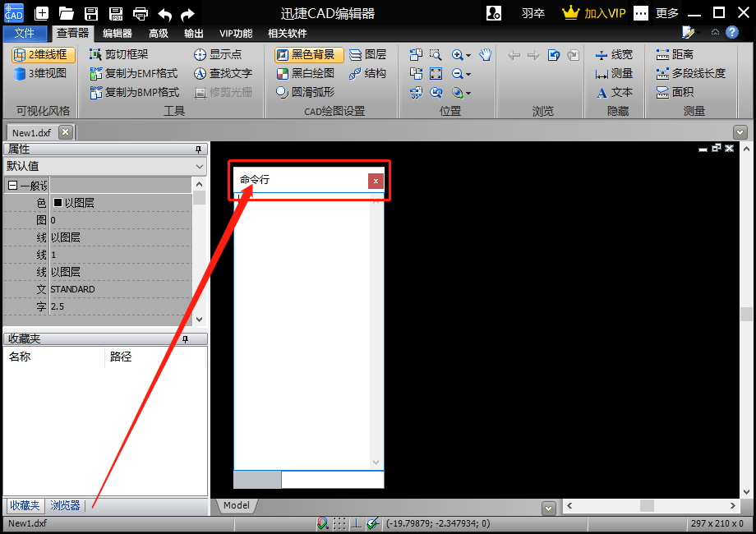Close the New1.dxf document tab

pyautogui.click(x=65, y=132)
